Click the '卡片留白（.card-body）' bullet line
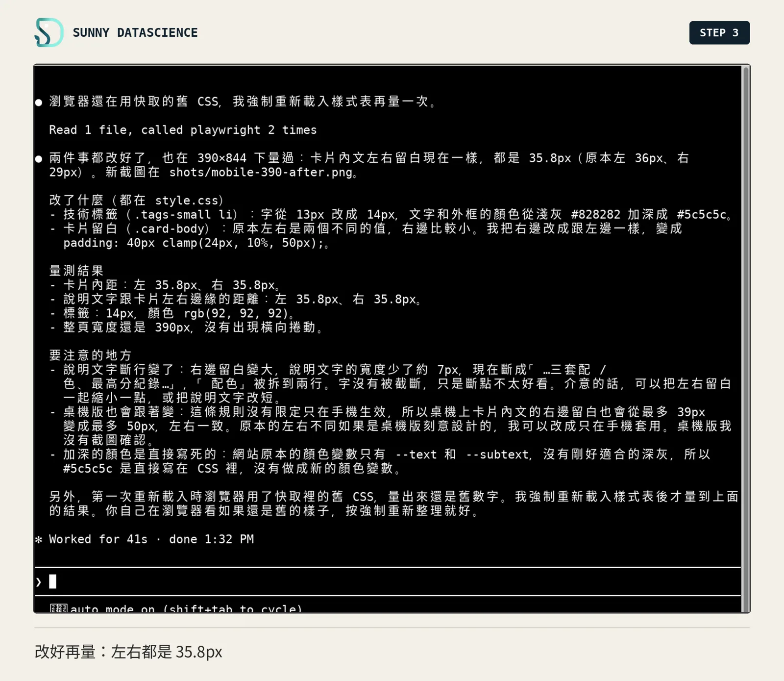 (366, 236)
